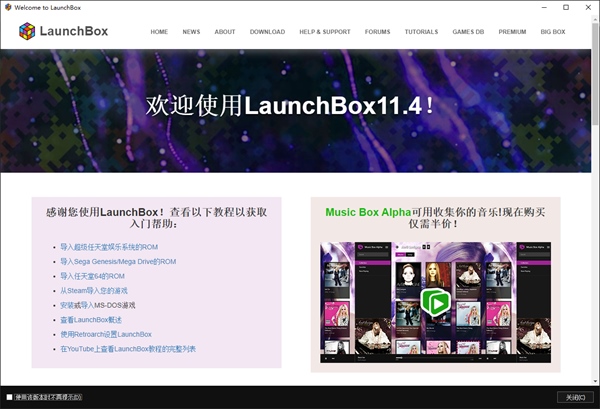Click the green Music Box play icon
The width and height of the screenshot is (600, 409).
click(x=435, y=303)
